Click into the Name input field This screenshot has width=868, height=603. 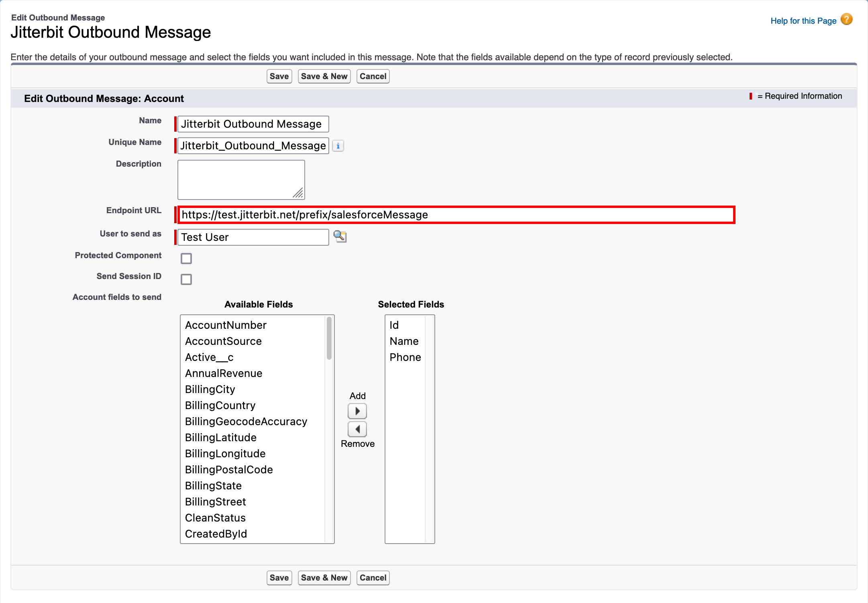tap(253, 124)
